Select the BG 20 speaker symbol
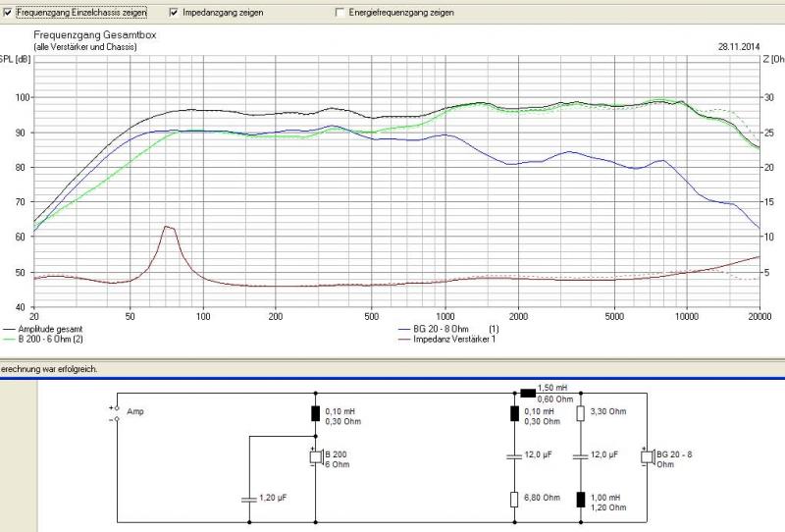 pyautogui.click(x=647, y=456)
